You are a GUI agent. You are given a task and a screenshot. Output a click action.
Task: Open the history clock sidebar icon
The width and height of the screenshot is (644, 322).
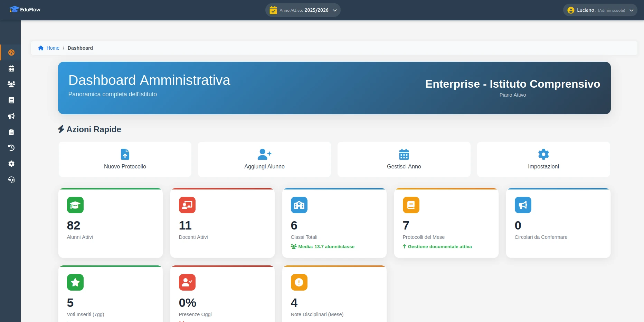click(11, 148)
